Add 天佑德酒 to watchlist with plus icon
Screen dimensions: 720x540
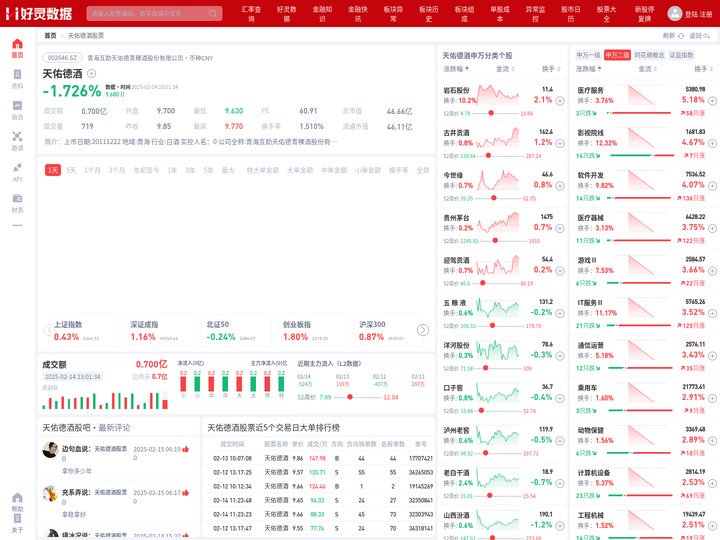coord(91,73)
